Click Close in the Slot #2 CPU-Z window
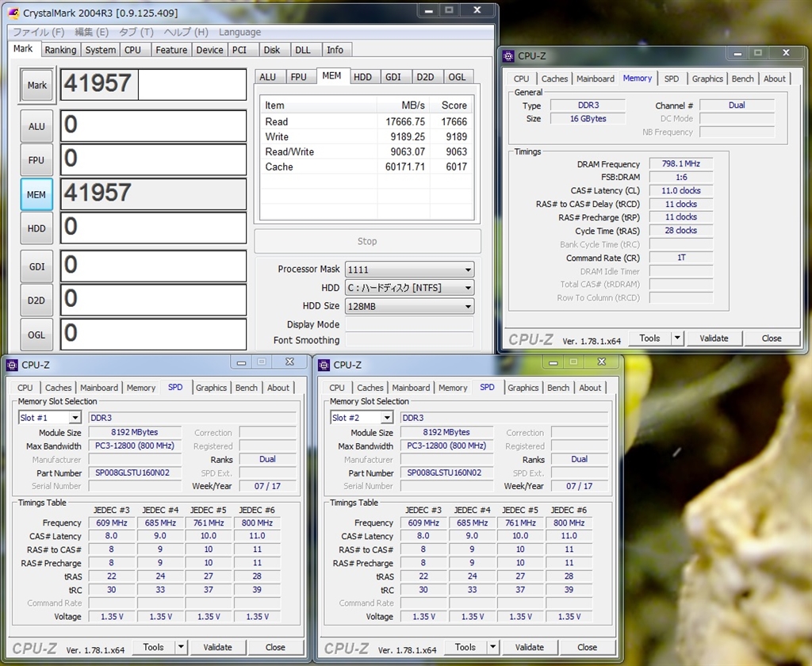The image size is (812, 666). pos(588,647)
